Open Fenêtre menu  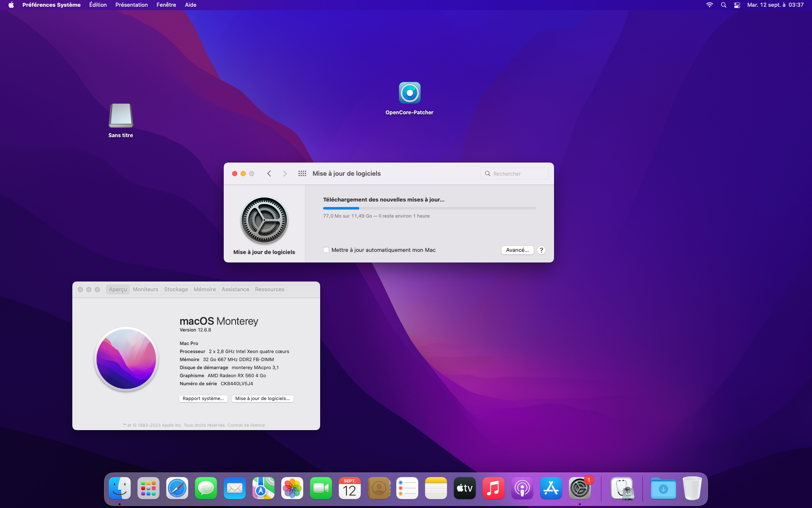tap(166, 5)
